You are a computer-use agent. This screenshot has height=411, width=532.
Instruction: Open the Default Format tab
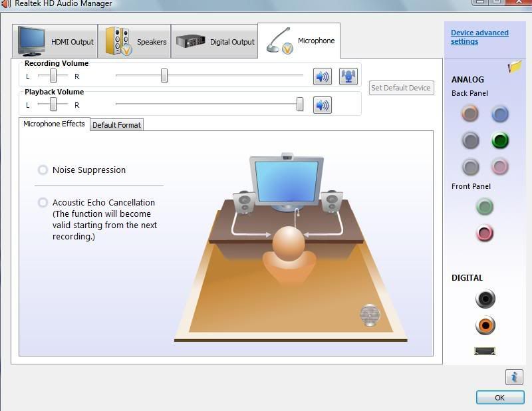coord(116,125)
